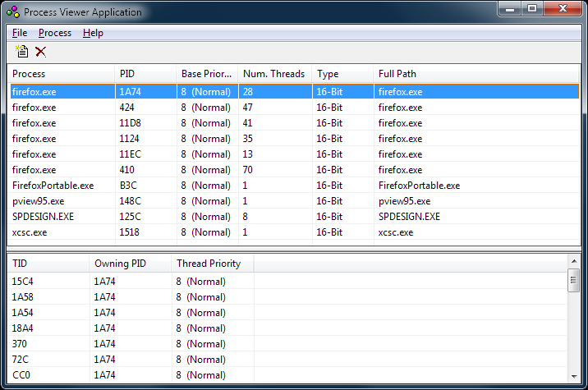The height and width of the screenshot is (390, 588).
Task: Click the thread list scroll up arrow
Action: [574, 261]
